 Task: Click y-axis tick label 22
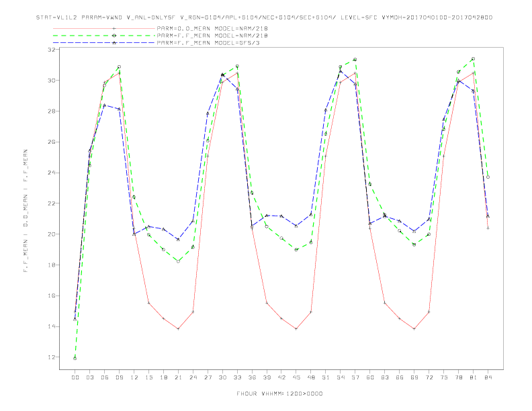[51, 203]
